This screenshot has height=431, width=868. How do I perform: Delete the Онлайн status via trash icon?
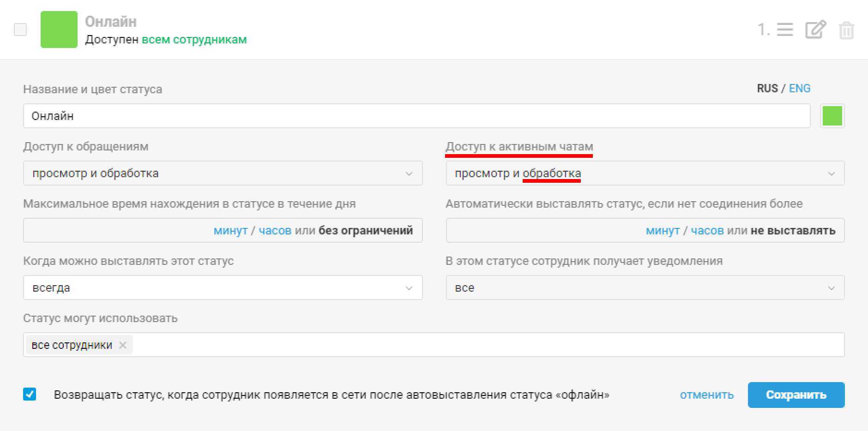[x=846, y=30]
